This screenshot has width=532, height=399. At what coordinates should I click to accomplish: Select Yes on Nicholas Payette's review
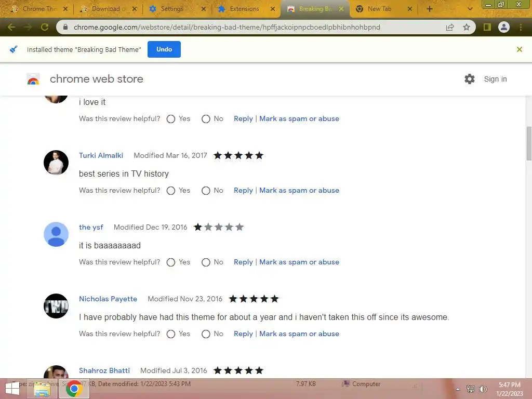click(171, 334)
